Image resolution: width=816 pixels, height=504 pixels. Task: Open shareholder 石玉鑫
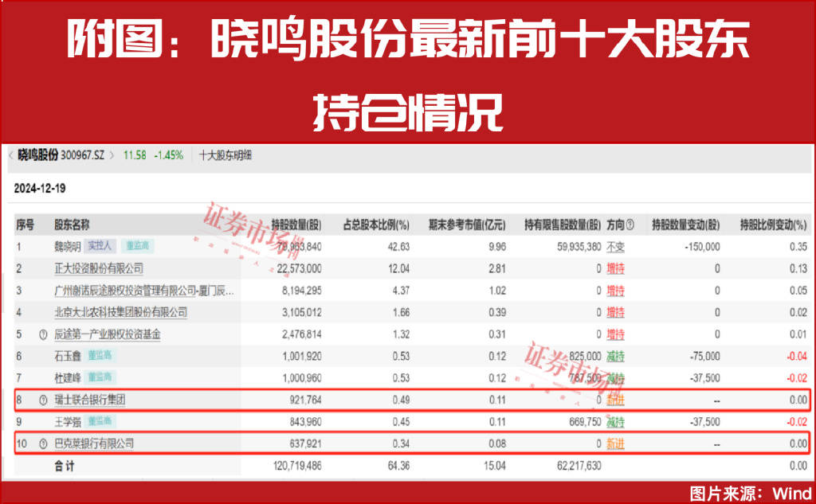(68, 356)
